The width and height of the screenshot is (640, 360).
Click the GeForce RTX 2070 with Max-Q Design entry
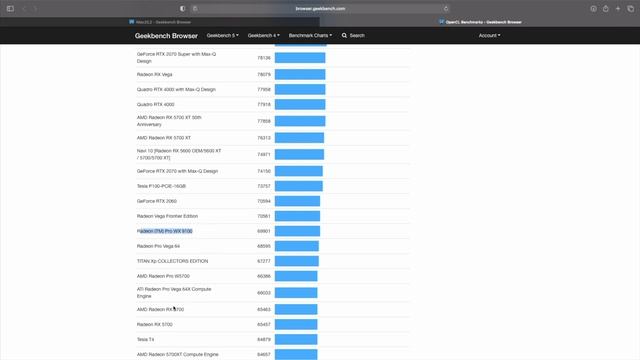click(177, 171)
